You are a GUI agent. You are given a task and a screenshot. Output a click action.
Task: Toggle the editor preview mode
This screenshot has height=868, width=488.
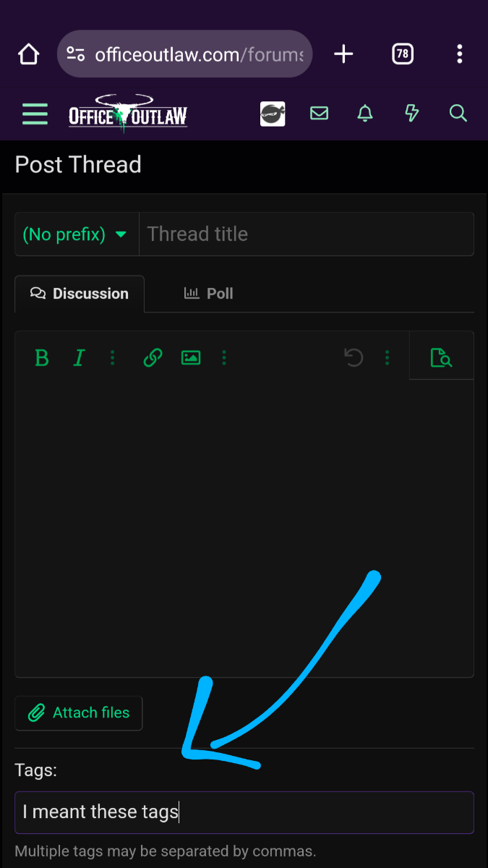pyautogui.click(x=440, y=357)
